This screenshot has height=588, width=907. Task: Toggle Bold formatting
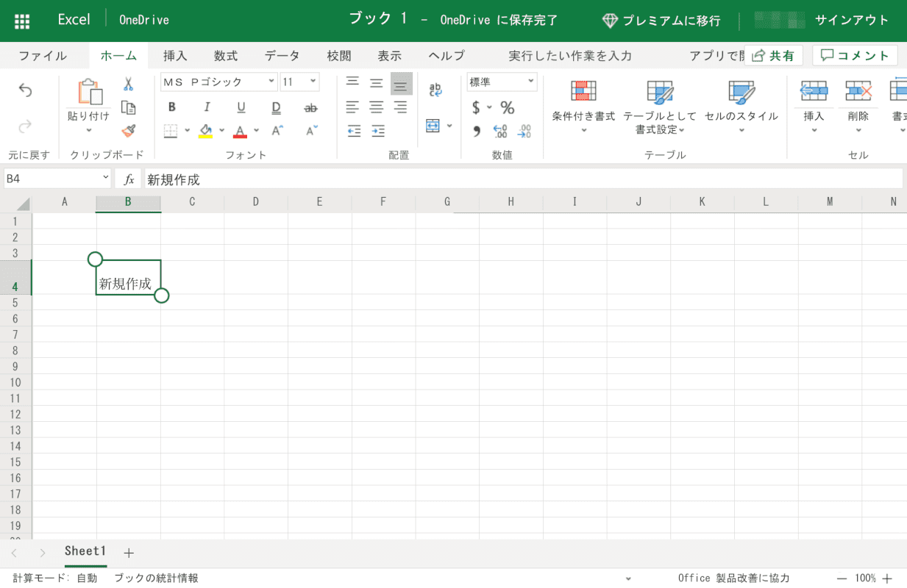point(171,107)
